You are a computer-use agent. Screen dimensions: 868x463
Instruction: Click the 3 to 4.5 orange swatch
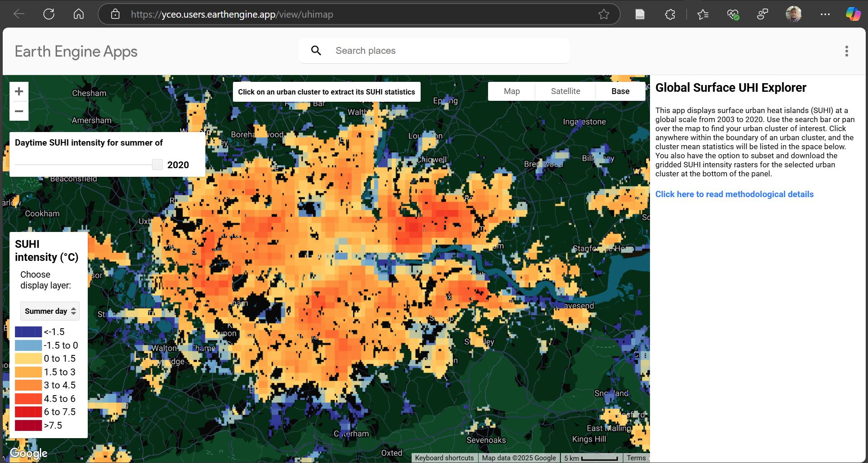pos(28,385)
